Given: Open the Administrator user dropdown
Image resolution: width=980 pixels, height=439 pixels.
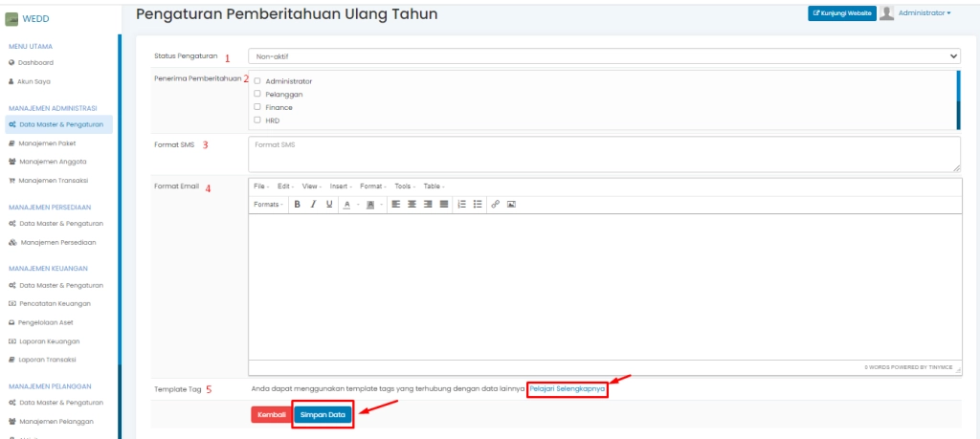Looking at the screenshot, I should click(924, 12).
